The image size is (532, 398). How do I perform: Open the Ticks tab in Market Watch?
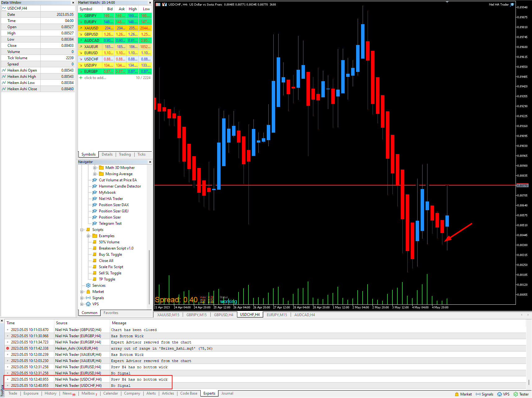141,154
